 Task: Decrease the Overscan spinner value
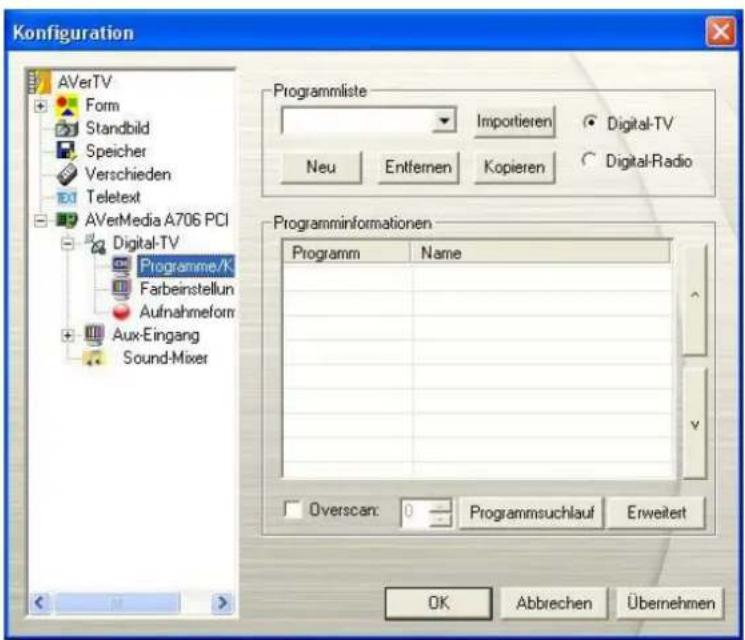coord(439,520)
